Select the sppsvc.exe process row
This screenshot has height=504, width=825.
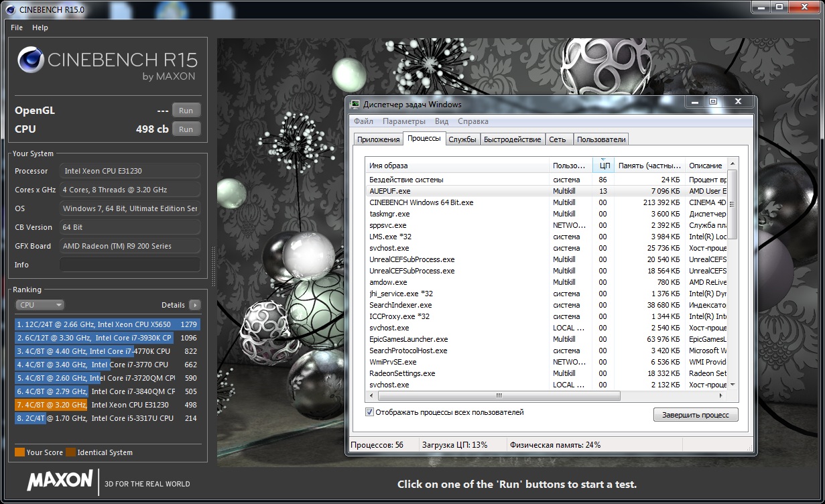coord(546,225)
